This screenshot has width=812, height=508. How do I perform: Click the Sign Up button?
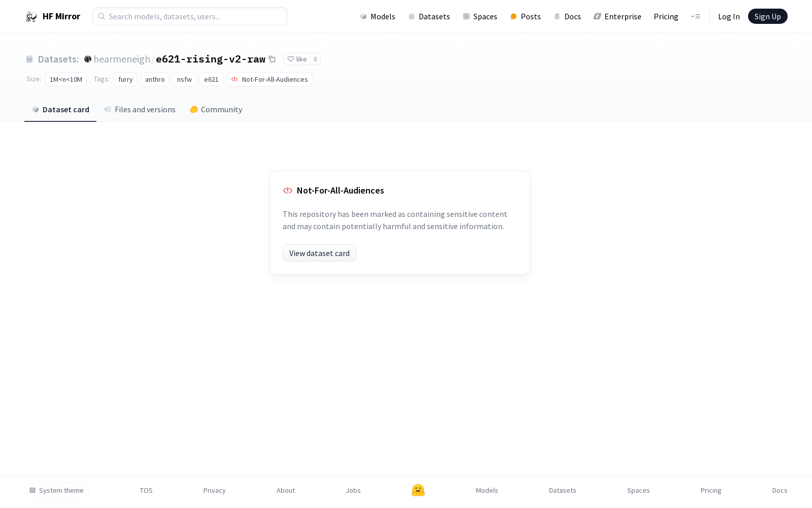click(x=767, y=16)
